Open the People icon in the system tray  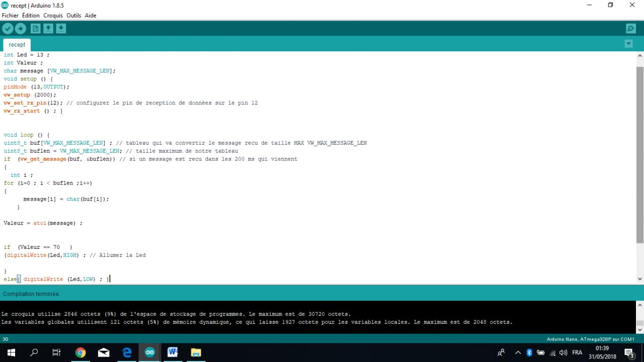click(x=501, y=352)
